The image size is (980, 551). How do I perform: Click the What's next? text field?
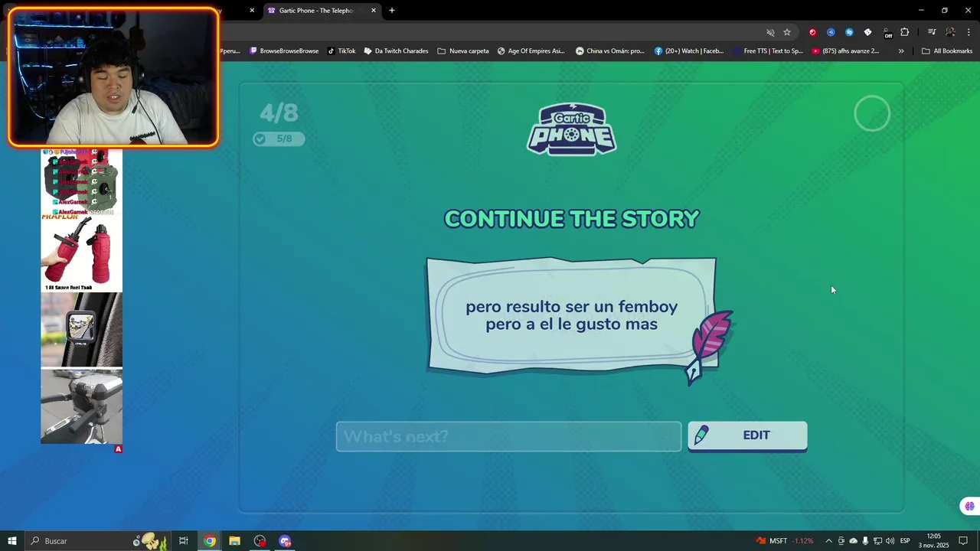click(x=508, y=436)
